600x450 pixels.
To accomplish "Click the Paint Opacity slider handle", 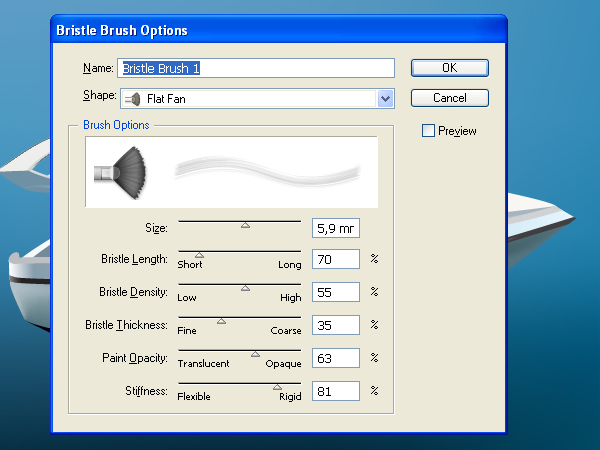I will (255, 354).
